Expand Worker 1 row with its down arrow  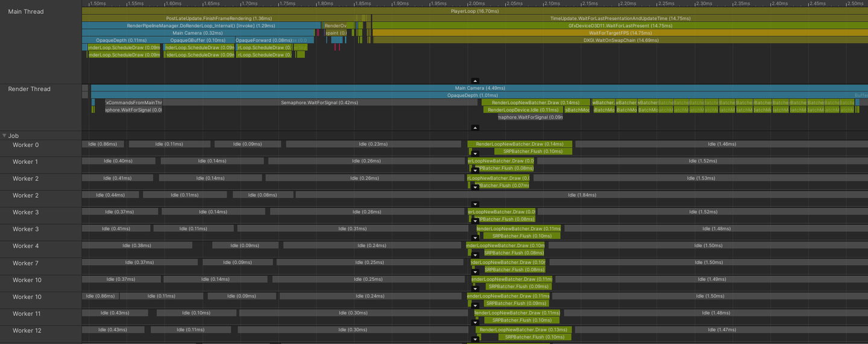coord(475,170)
